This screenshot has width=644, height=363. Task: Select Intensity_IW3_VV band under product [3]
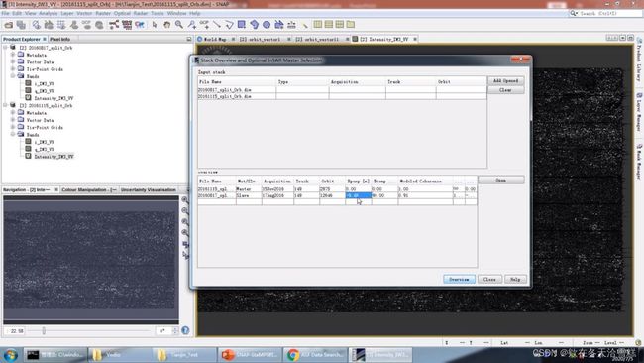pyautogui.click(x=54, y=157)
